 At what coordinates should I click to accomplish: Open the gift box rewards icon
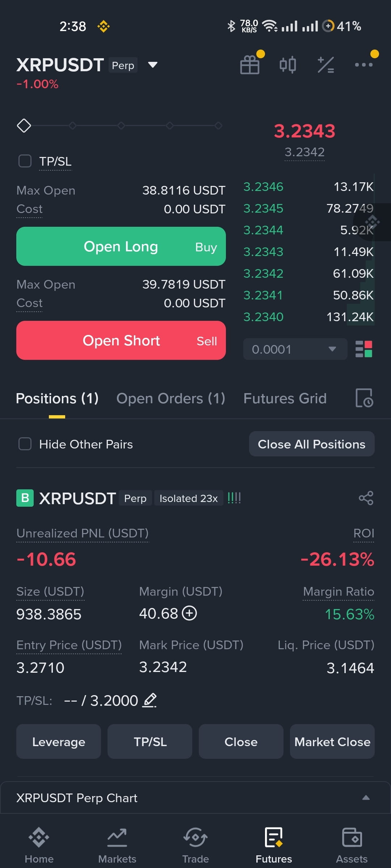(x=250, y=65)
